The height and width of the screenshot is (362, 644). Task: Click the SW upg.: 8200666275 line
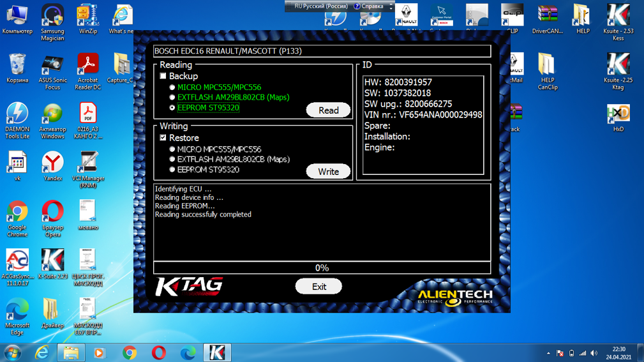pos(408,104)
